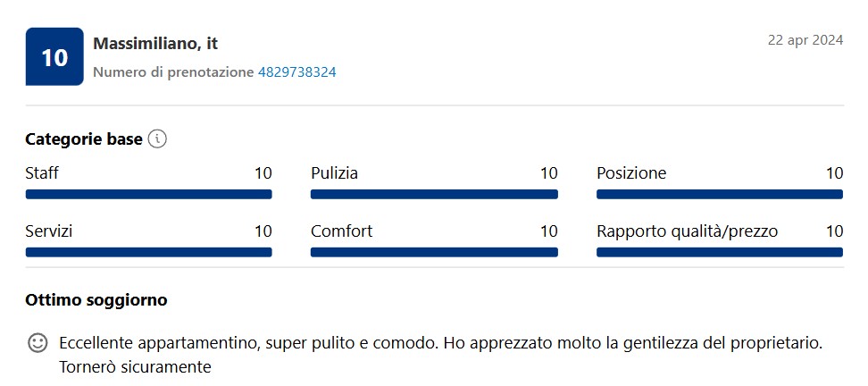Click the Pulizia rating bar
The height and width of the screenshot is (386, 868).
pos(434,195)
